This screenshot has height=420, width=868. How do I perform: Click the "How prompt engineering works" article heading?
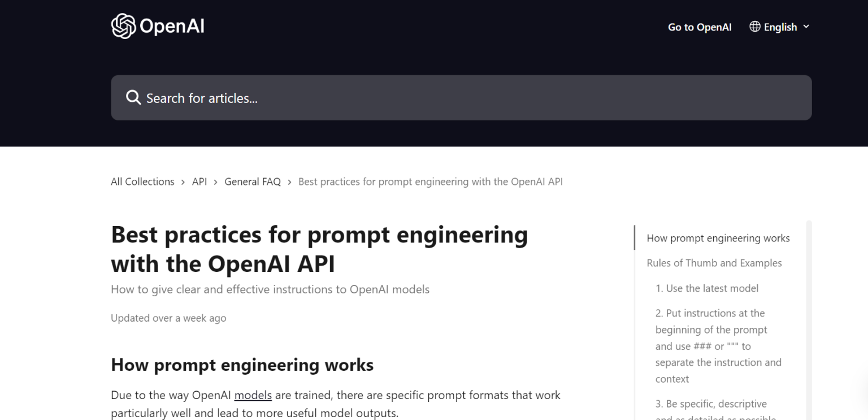pyautogui.click(x=242, y=365)
